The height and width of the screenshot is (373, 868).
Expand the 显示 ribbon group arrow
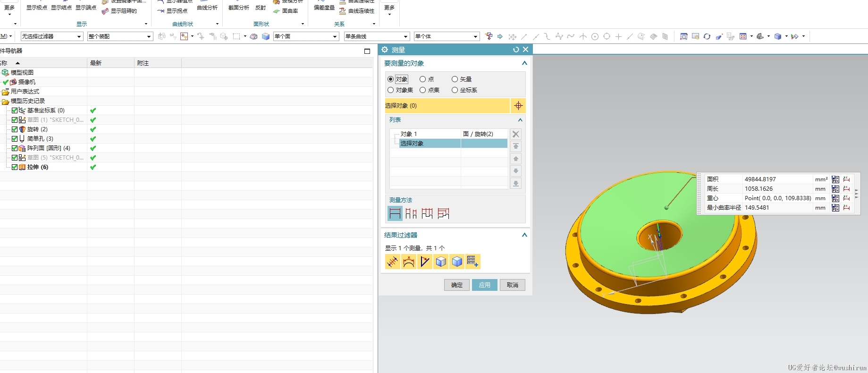[146, 24]
